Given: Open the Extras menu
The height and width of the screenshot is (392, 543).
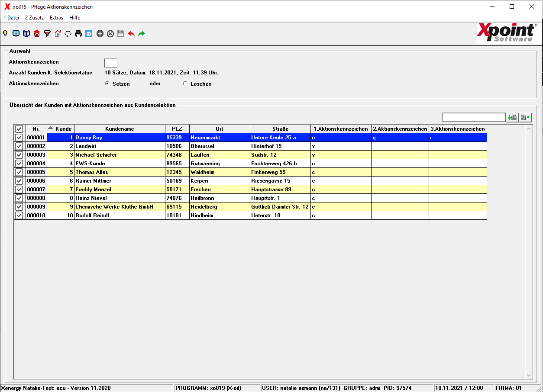Looking at the screenshot, I should click(56, 18).
